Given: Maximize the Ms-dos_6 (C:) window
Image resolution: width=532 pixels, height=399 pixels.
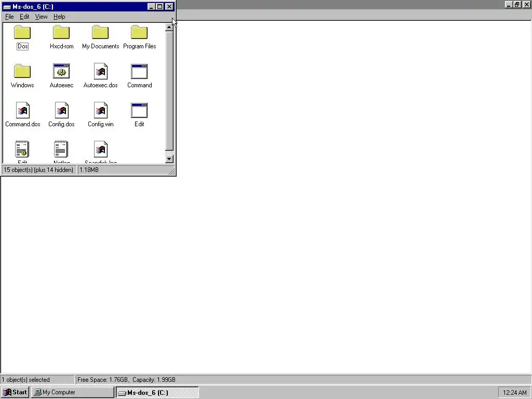Looking at the screenshot, I should point(160,7).
